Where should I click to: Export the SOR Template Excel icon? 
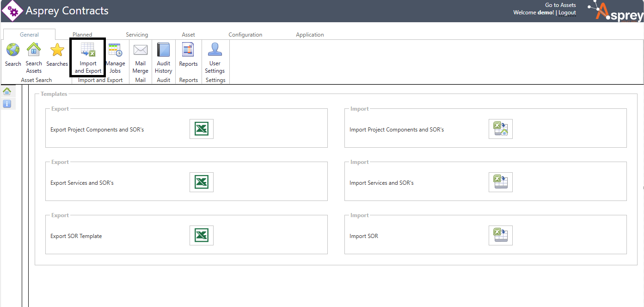coord(202,235)
